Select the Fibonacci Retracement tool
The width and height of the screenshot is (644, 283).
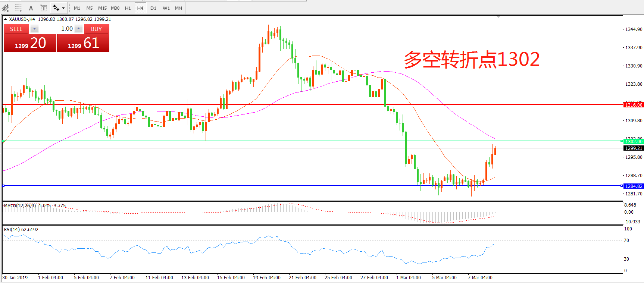click(18, 8)
